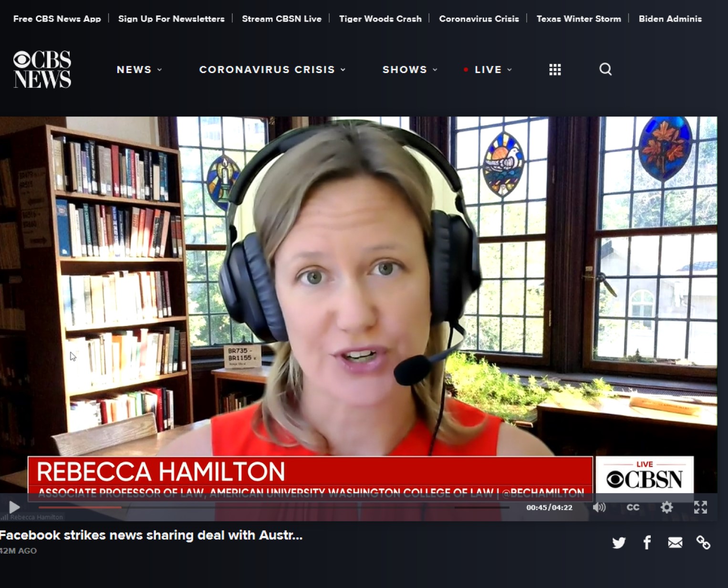Open the Live menu item
Screen dimensions: 728x588
(489, 70)
